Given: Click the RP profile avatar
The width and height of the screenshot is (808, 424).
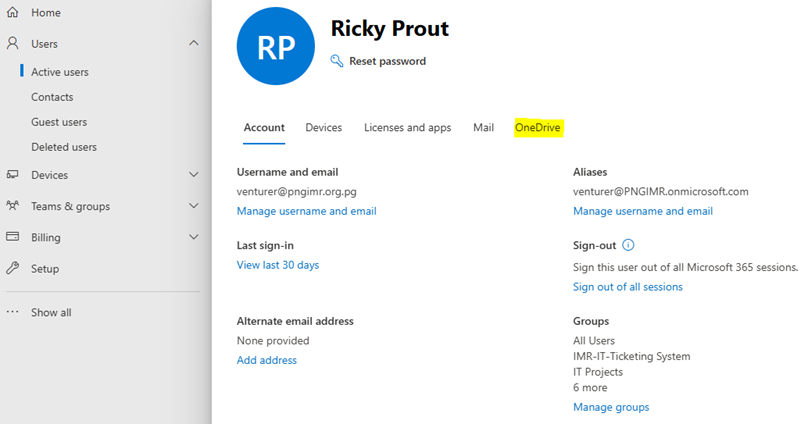Looking at the screenshot, I should 275,46.
